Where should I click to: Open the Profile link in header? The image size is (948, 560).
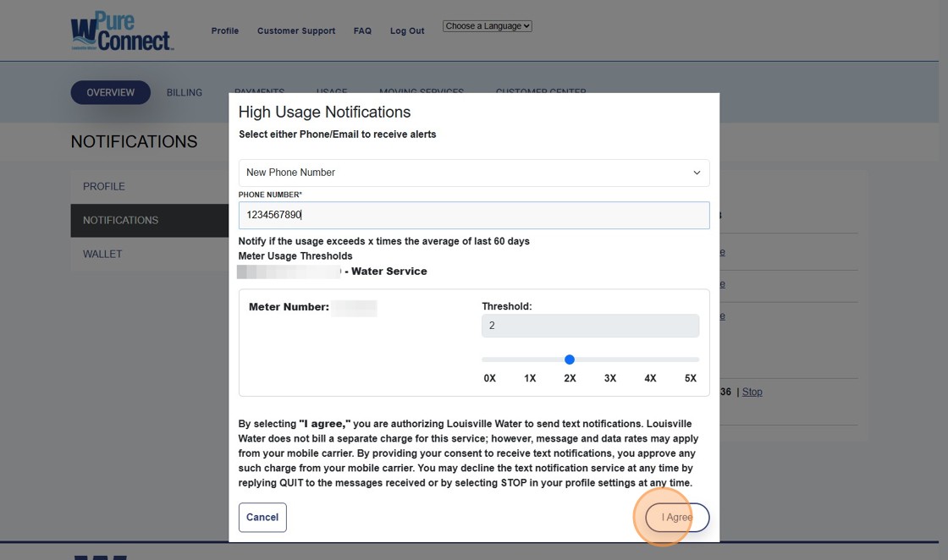[225, 31]
